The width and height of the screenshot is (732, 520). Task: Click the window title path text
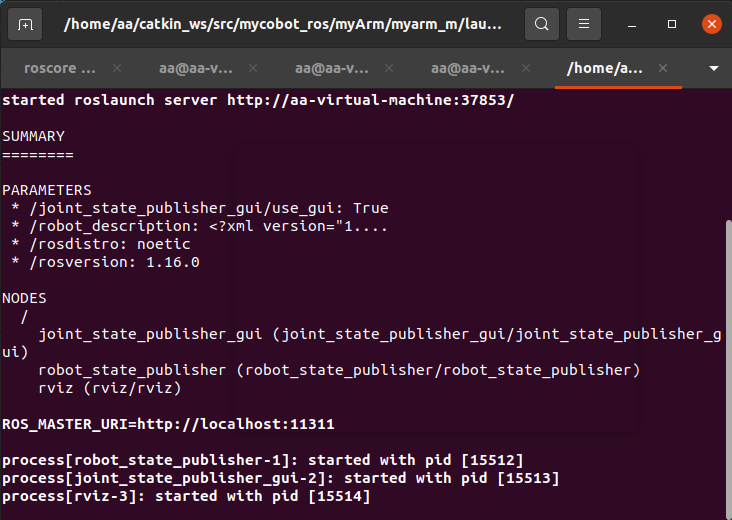click(x=283, y=24)
